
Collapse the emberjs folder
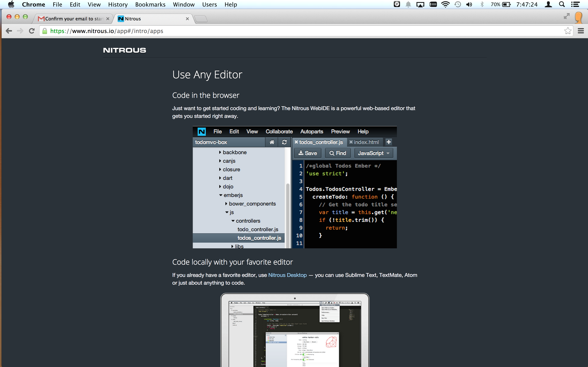tap(221, 195)
